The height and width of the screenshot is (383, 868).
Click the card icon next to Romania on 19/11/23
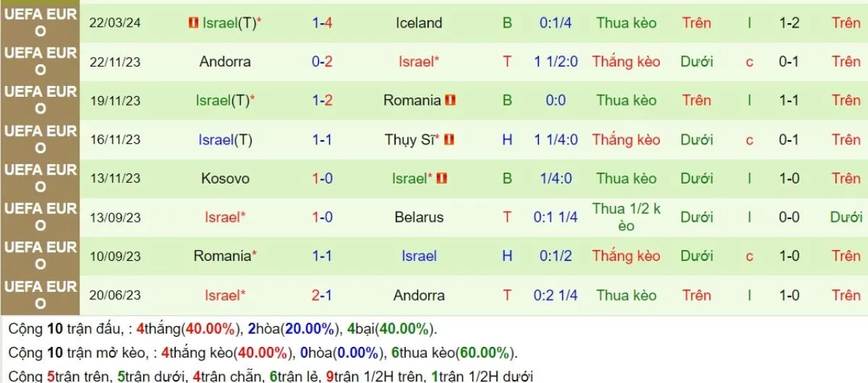(451, 100)
